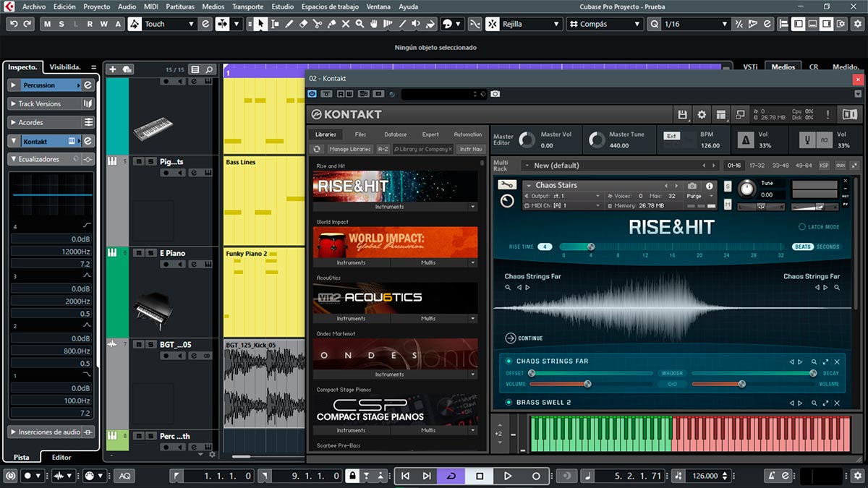The width and height of the screenshot is (868, 488).
Task: Click the CHAOS STRINGS FAR OFFSET slider
Action: 590,373
